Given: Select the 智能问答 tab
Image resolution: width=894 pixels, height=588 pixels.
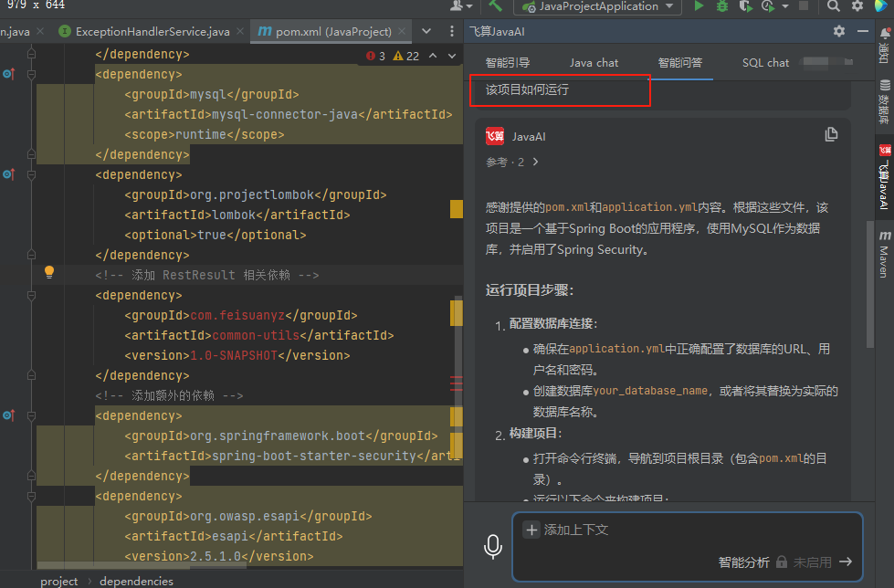Looking at the screenshot, I should [680, 63].
